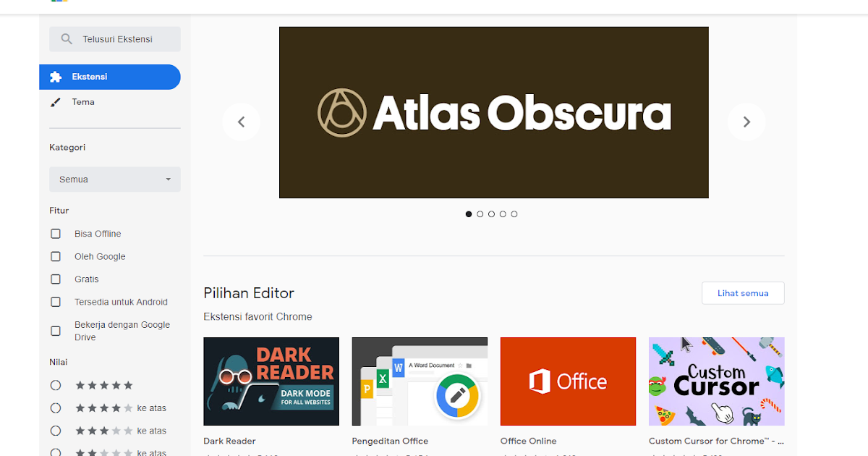
Task: Click the Ekstensi favorit Chrome subtitle
Action: [258, 317]
